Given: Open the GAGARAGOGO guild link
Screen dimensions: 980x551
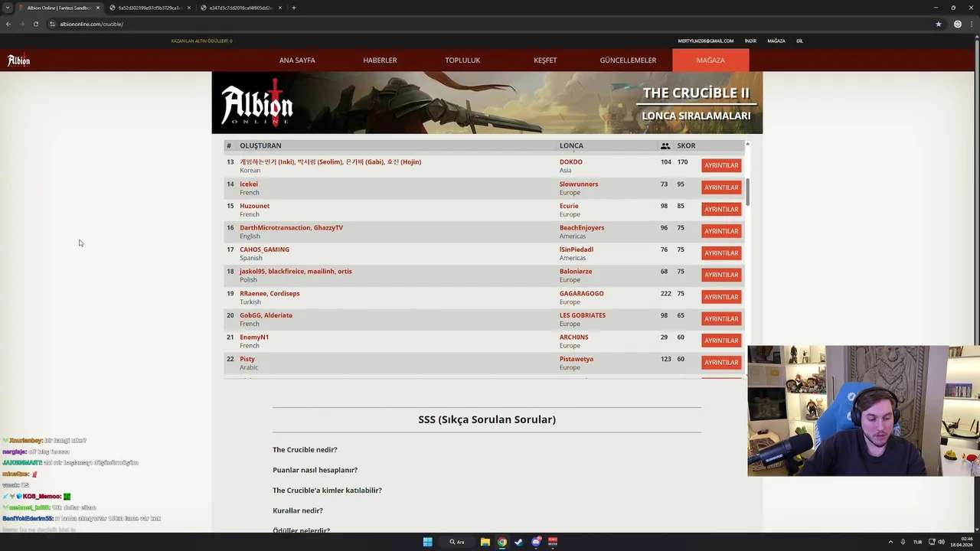Looking at the screenshot, I should click(582, 293).
